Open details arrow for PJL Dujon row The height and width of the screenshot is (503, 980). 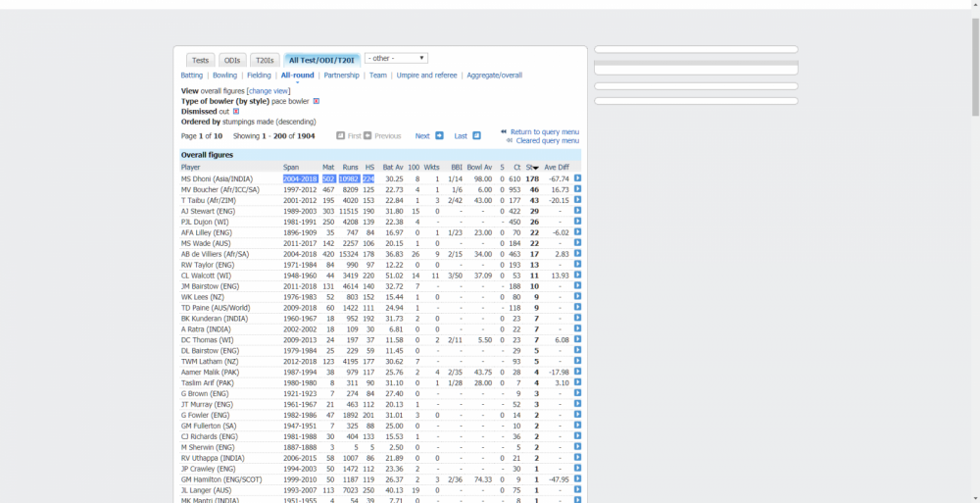click(577, 221)
